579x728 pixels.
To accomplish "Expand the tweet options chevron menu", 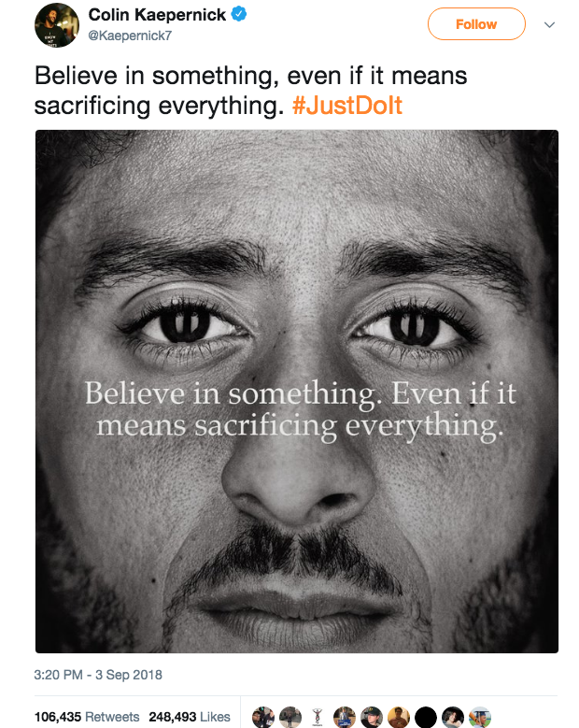I will (549, 24).
